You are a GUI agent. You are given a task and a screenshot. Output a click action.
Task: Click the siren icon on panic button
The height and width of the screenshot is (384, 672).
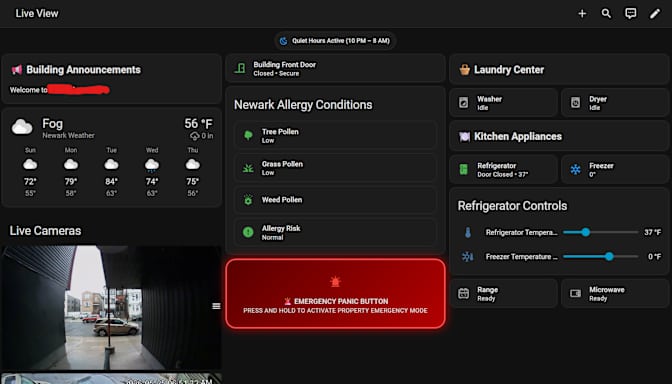pos(335,282)
